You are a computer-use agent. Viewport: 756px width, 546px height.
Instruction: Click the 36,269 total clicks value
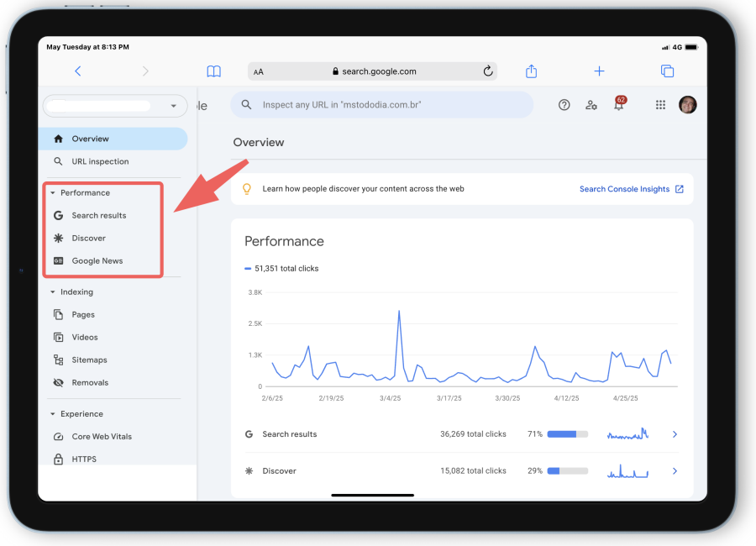pyautogui.click(x=473, y=434)
